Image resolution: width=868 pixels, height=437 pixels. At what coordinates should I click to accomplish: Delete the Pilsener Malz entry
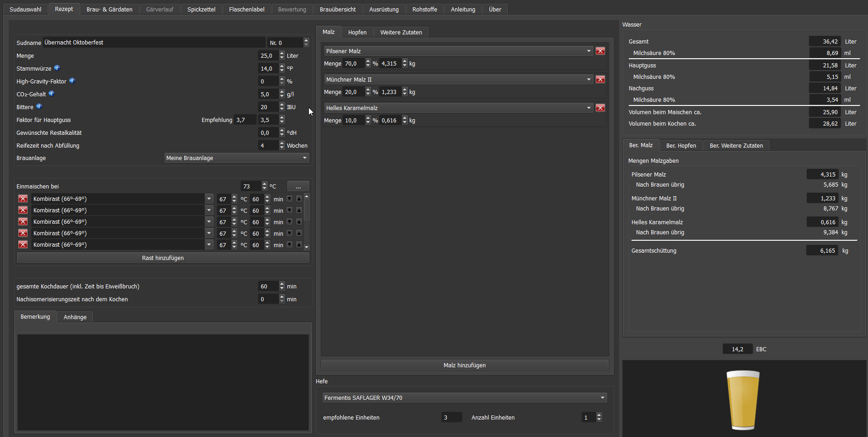tap(600, 51)
